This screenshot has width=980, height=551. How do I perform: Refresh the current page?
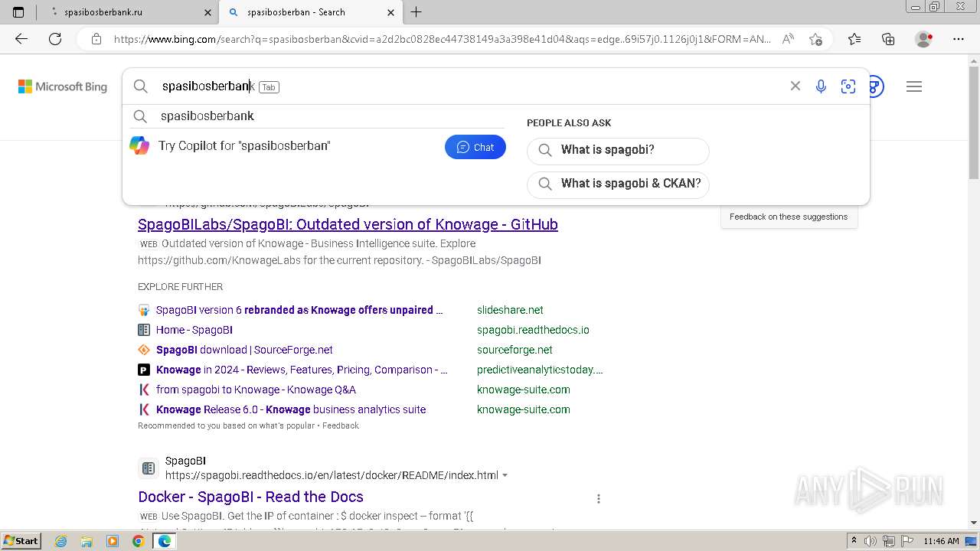tap(55, 39)
